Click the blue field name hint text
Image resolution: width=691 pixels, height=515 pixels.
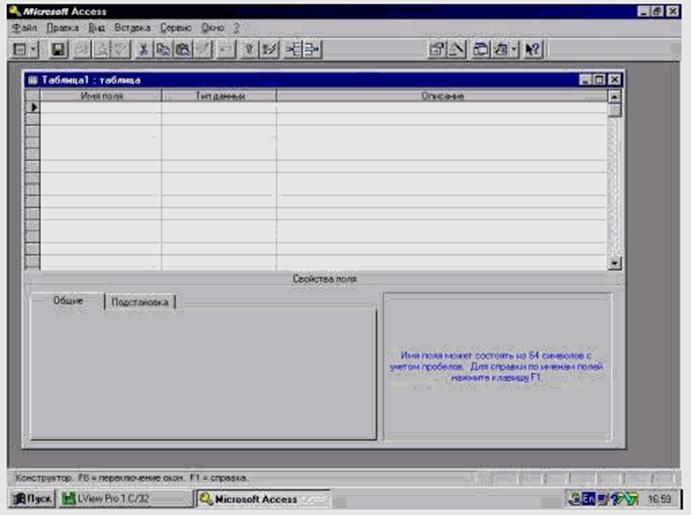click(x=496, y=366)
